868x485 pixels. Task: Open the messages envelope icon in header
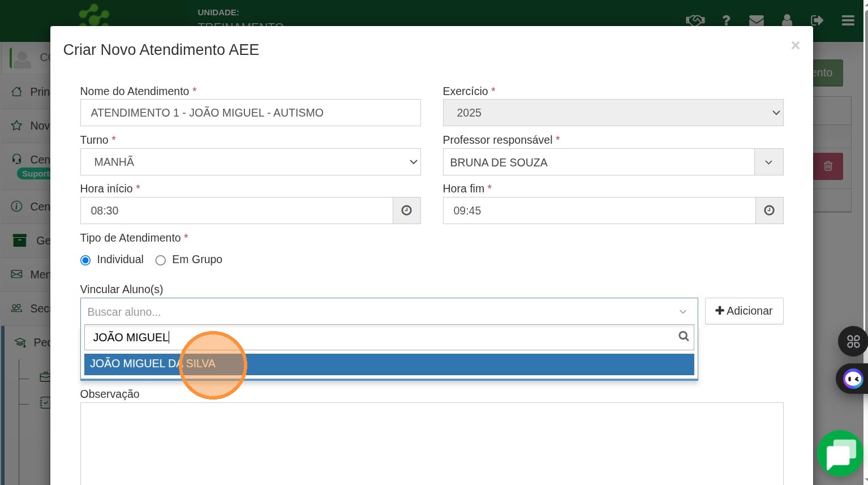click(x=757, y=20)
